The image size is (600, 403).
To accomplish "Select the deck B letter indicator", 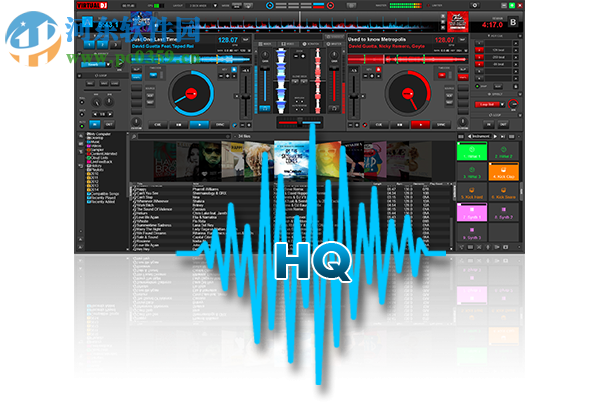I will [x=513, y=22].
